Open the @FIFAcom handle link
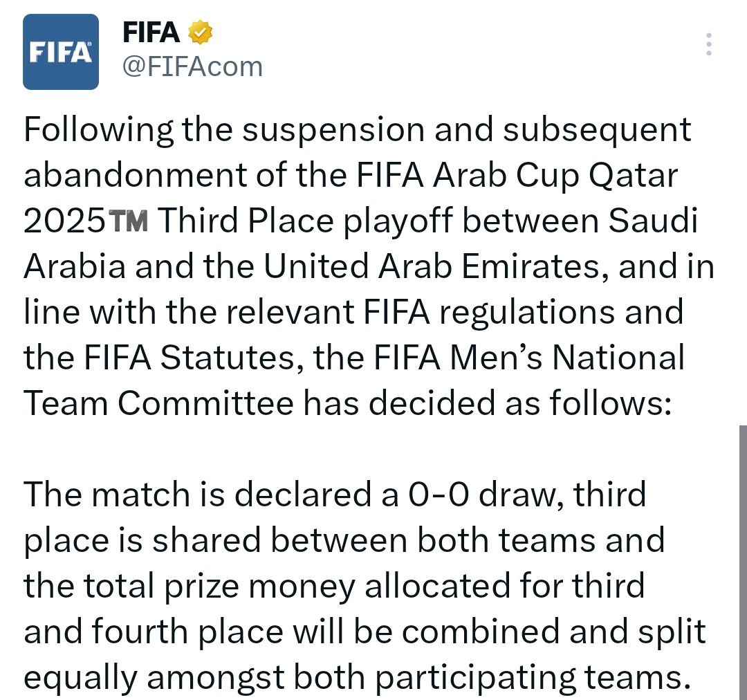The image size is (747, 700). point(192,67)
